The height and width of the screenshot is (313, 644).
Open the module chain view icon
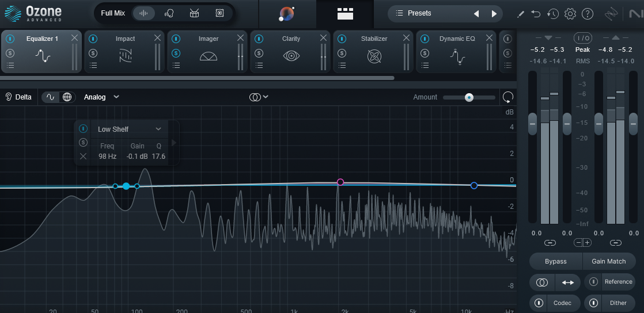click(345, 14)
